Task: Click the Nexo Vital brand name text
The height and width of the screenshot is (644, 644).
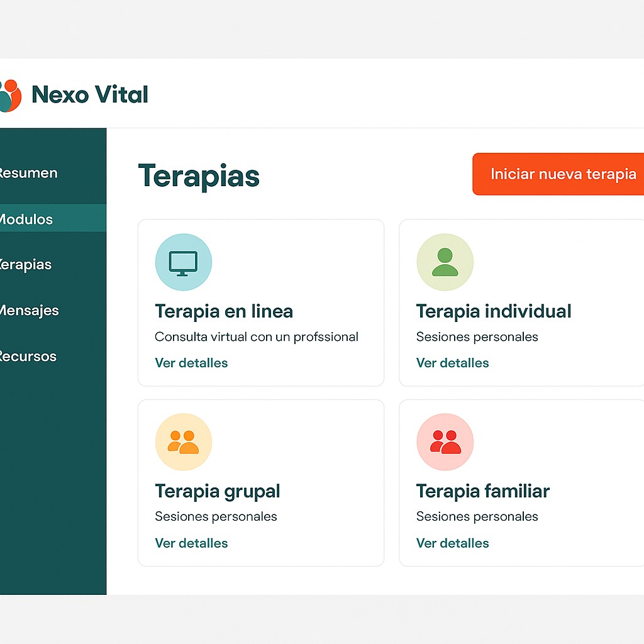Action: (90, 95)
